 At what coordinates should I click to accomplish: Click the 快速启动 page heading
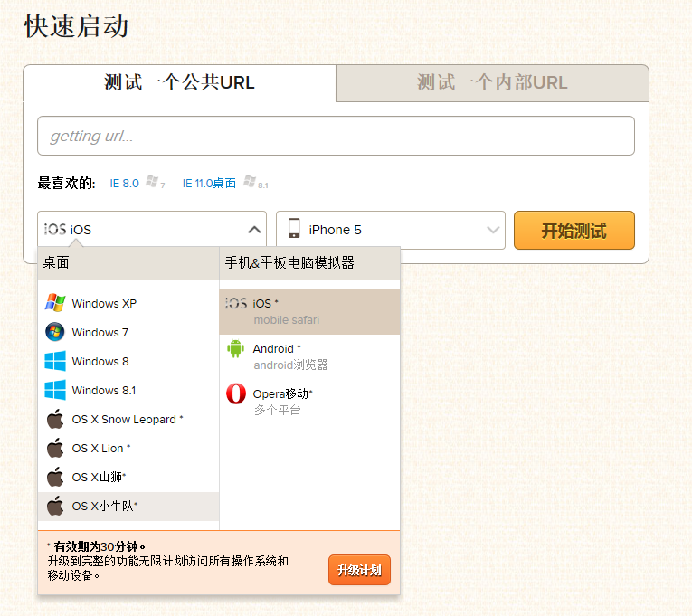76,26
